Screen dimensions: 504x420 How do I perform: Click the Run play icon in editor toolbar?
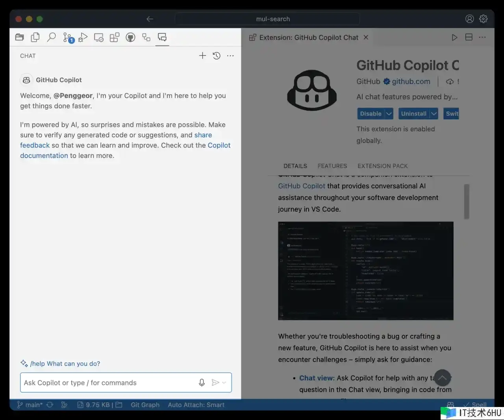[x=454, y=37]
